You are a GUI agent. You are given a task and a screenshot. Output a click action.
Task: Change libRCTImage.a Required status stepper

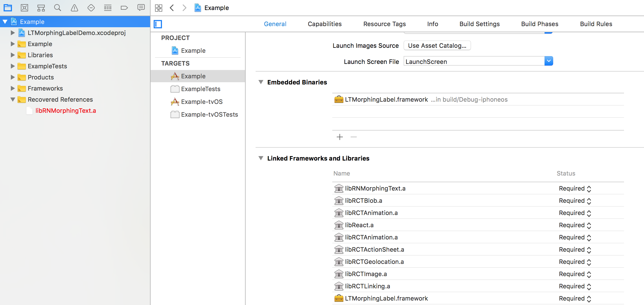pos(589,274)
